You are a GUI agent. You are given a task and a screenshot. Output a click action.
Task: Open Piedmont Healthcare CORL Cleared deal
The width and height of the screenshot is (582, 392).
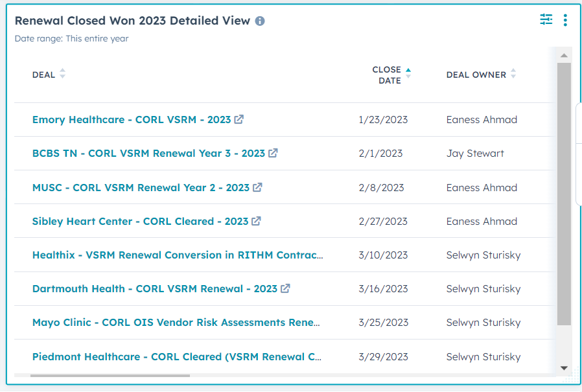[177, 356]
